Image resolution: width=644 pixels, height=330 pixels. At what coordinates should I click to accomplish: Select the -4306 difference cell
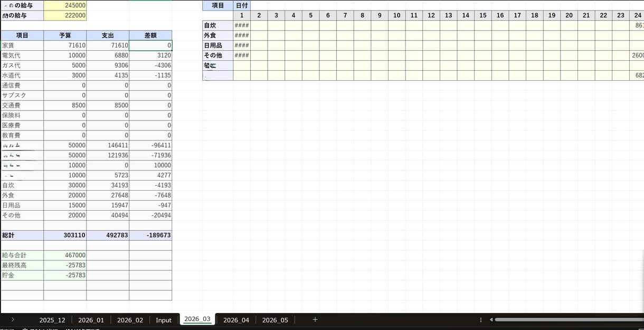pyautogui.click(x=150, y=65)
